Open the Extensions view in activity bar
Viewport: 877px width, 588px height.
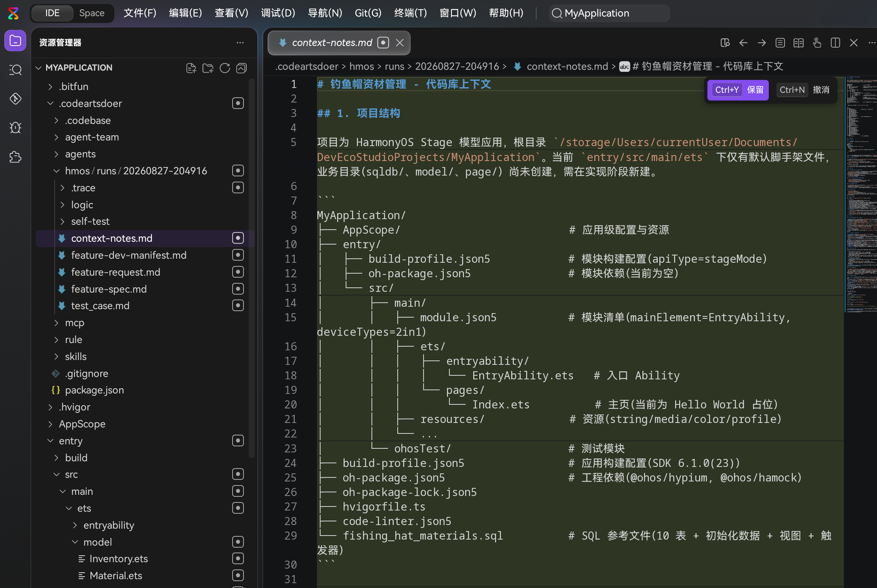(15, 157)
